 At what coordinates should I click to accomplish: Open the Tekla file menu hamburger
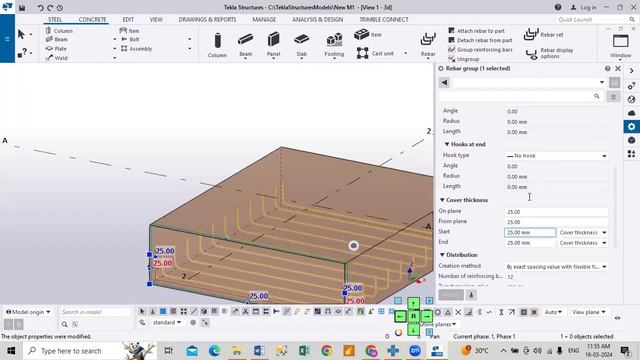[7, 39]
